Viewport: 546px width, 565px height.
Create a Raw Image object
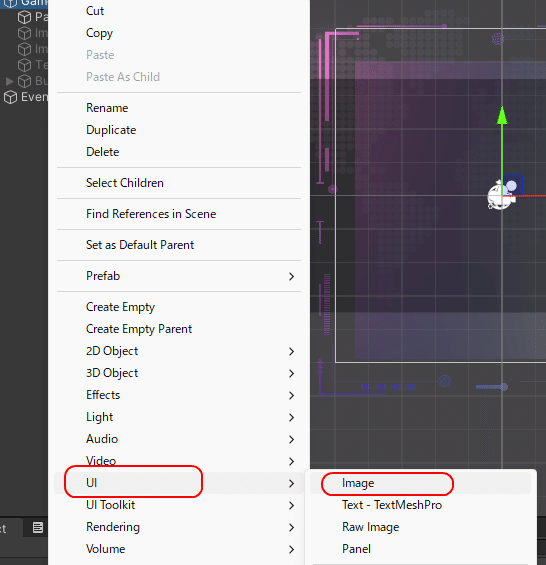pos(420,527)
